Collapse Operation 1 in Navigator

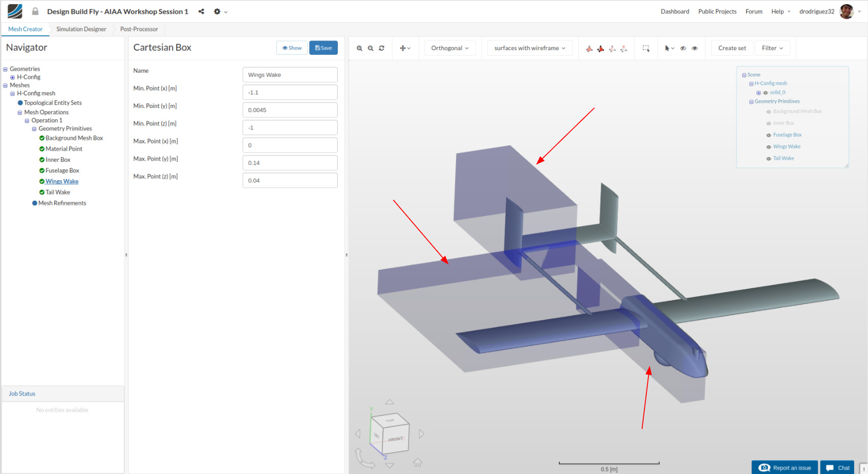[27, 121]
